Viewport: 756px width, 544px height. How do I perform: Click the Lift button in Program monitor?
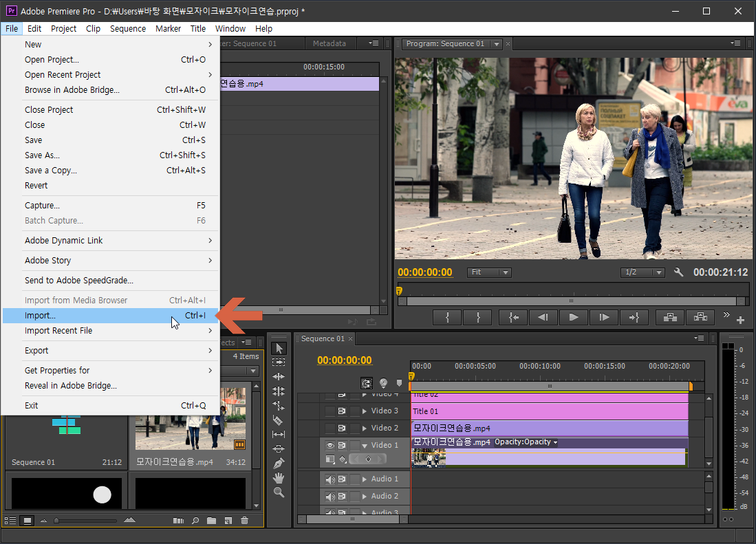[670, 317]
